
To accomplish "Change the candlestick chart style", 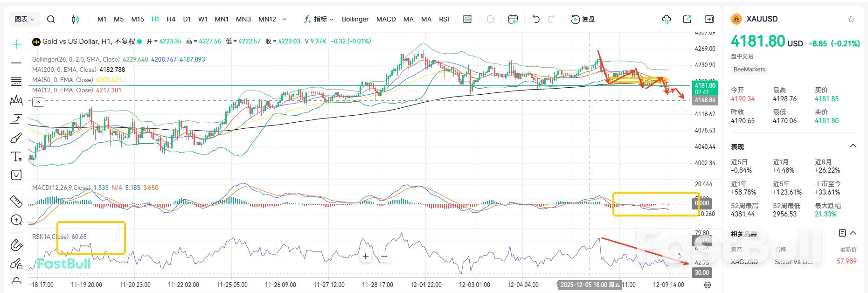I will (x=75, y=19).
